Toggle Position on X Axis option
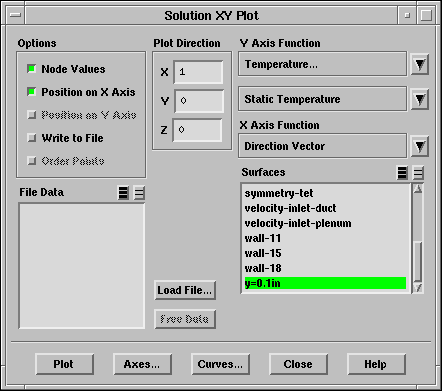The width and height of the screenshot is (442, 391). tap(31, 92)
